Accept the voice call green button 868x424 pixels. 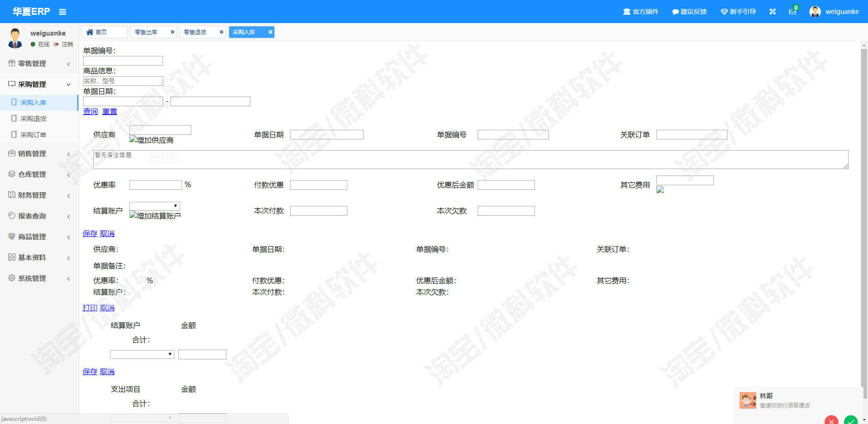pyautogui.click(x=851, y=420)
